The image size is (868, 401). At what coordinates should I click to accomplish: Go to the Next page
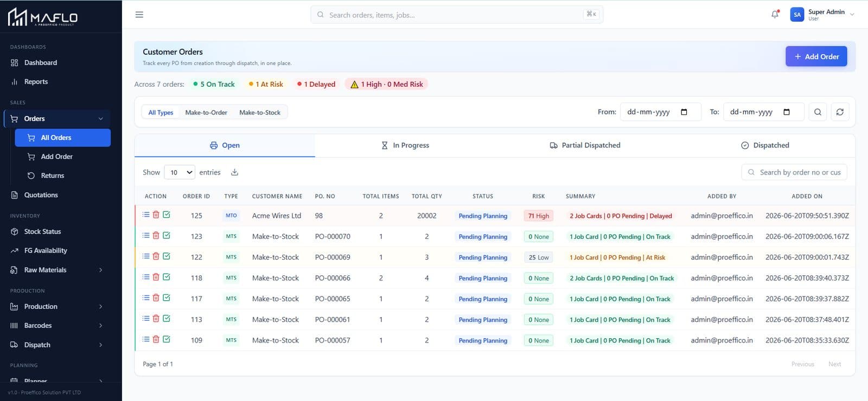(x=834, y=364)
